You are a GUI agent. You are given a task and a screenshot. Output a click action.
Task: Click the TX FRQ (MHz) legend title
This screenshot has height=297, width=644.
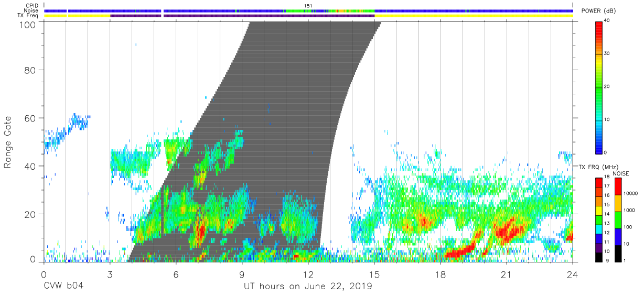point(597,167)
